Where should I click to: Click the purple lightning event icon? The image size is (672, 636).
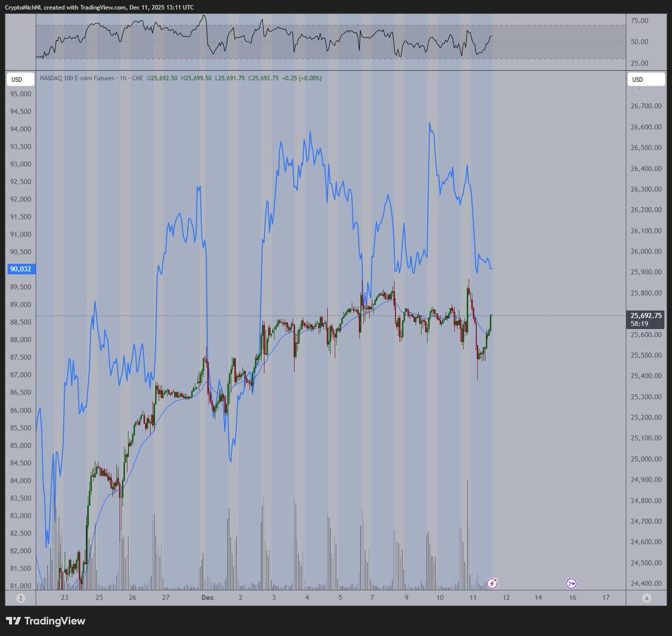pyautogui.click(x=492, y=583)
